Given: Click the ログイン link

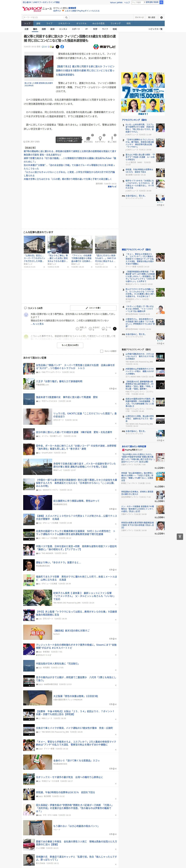Looking at the screenshot, I should [x=57, y=11].
